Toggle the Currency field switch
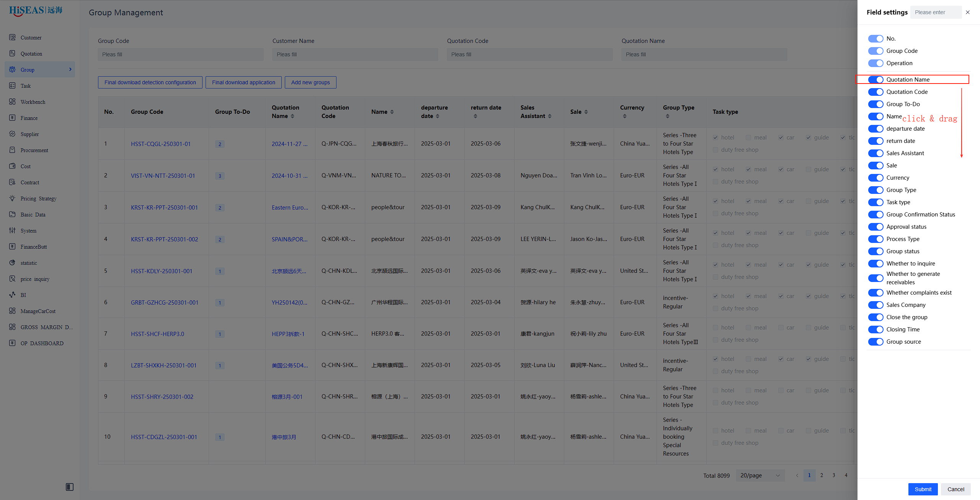This screenshot has height=500, width=980. point(875,177)
